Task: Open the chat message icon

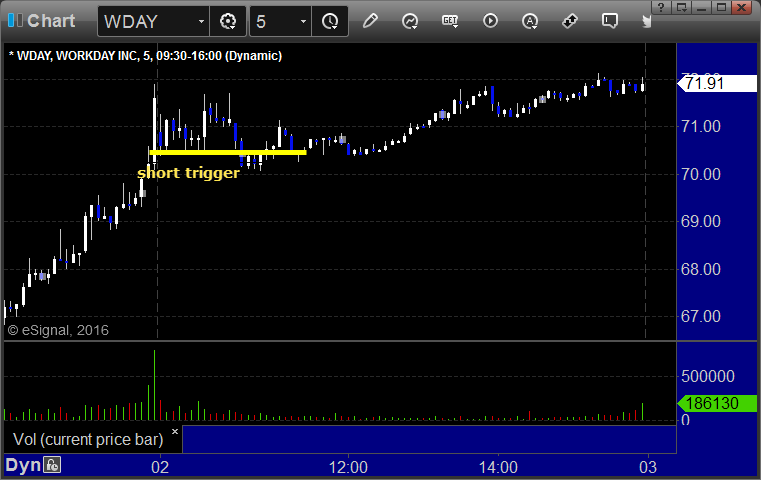Action: pos(610,21)
